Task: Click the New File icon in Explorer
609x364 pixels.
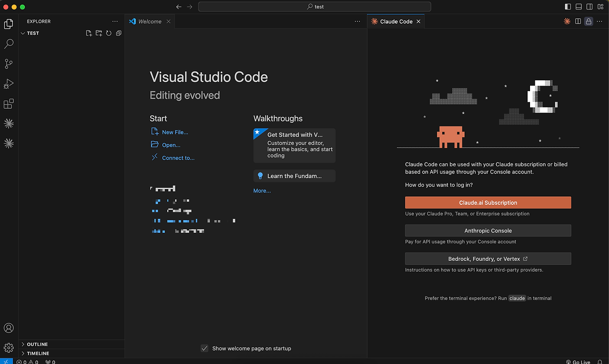Action: (x=89, y=33)
